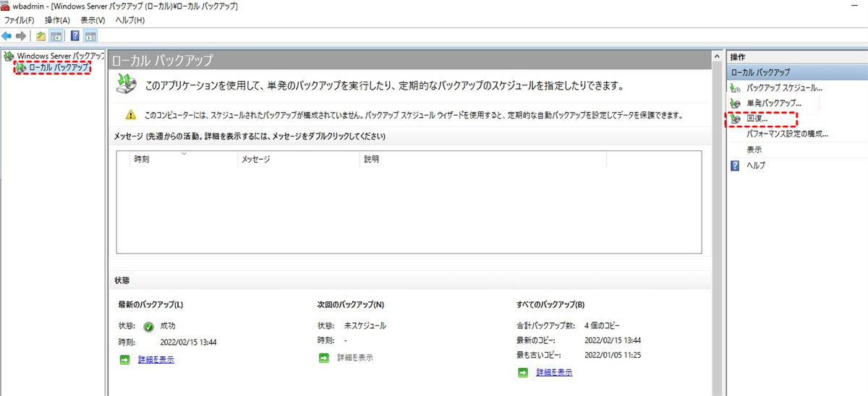Click the ヘルプ question mark icon in actions pane
Viewport: 868px width, 396px height.
(735, 165)
